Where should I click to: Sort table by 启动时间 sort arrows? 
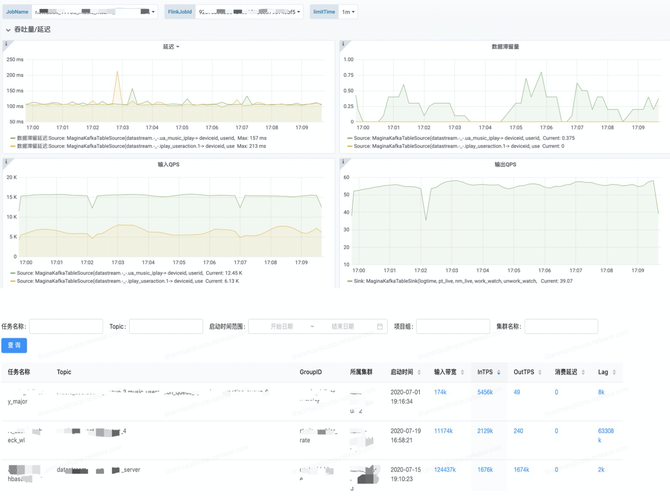[419, 372]
